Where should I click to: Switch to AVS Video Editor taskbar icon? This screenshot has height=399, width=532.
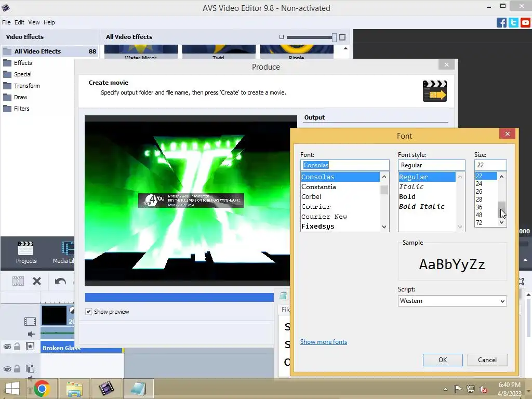106,389
